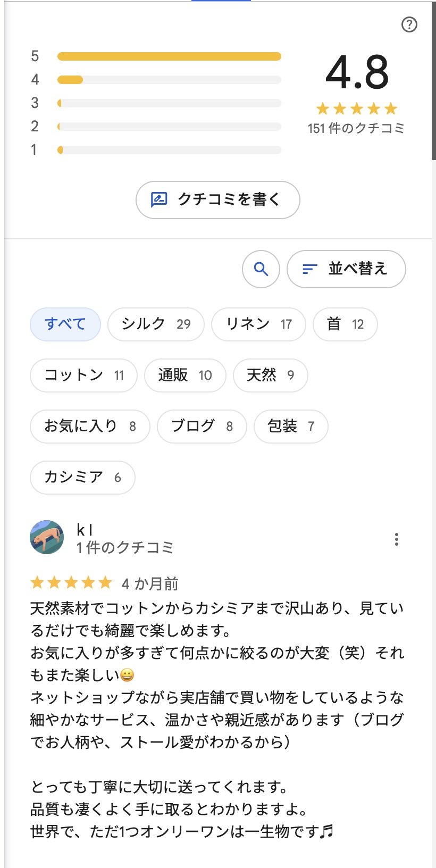The image size is (436, 868).
Task: Click the 5-star rating bar
Action: (x=169, y=56)
